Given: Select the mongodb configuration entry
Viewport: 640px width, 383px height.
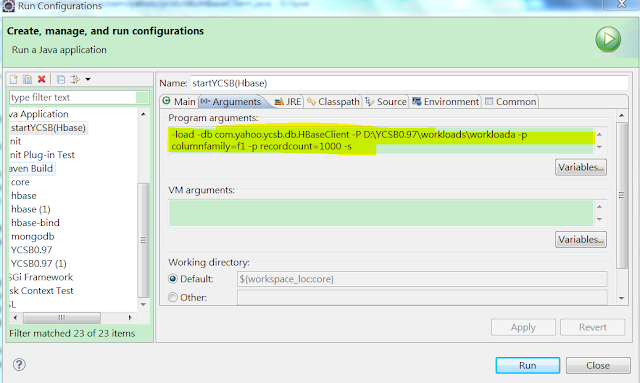Looking at the screenshot, I should [33, 236].
